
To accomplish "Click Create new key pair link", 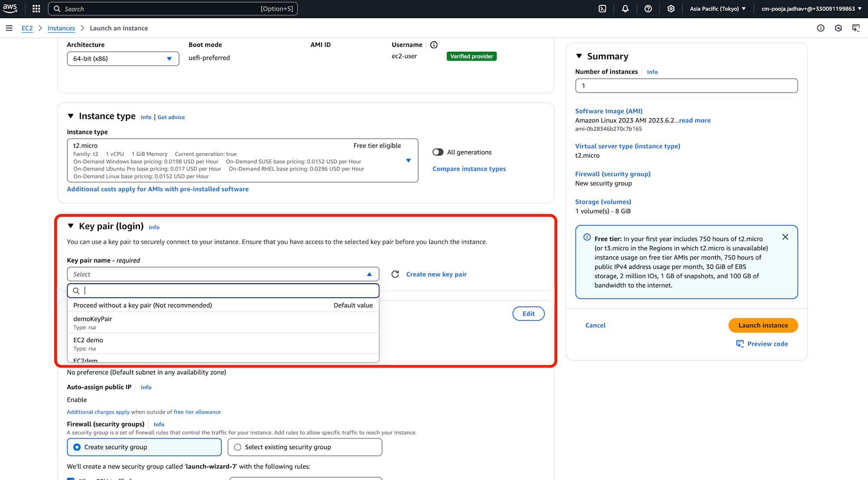I will (x=436, y=274).
